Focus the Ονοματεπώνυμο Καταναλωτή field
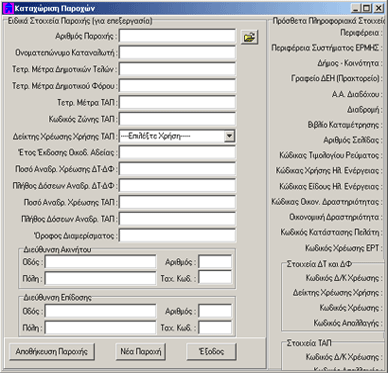The height and width of the screenshot is (373, 388). pyautogui.click(x=177, y=53)
